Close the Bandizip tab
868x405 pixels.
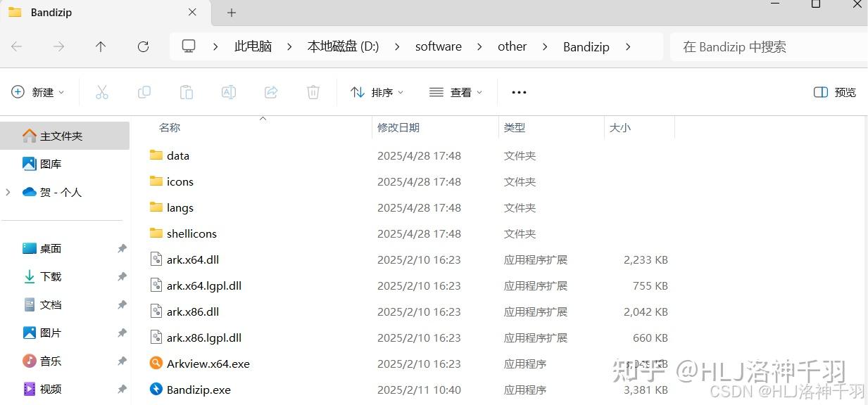(x=192, y=12)
